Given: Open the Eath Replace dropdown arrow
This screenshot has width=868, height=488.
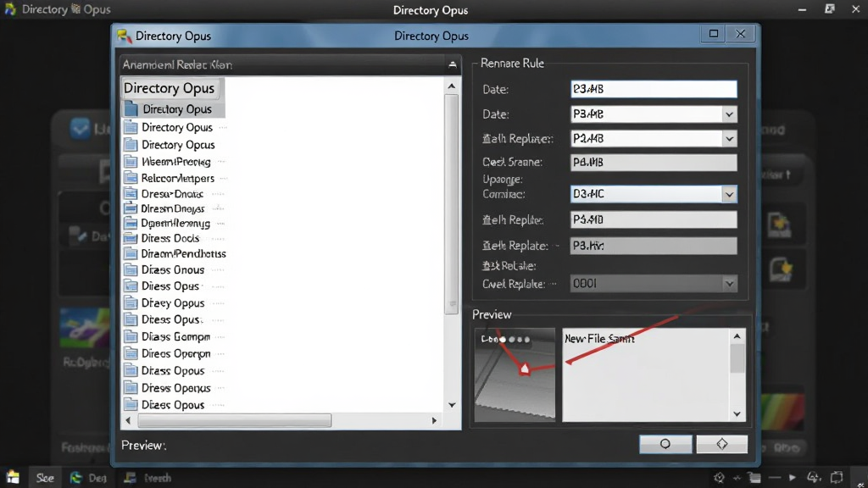Looking at the screenshot, I should coord(729,139).
